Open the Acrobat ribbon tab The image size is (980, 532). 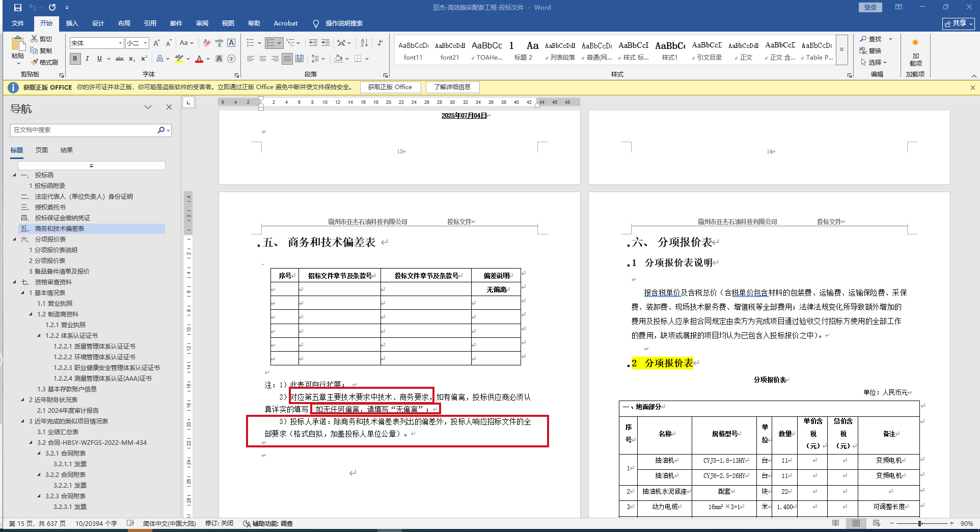286,23
